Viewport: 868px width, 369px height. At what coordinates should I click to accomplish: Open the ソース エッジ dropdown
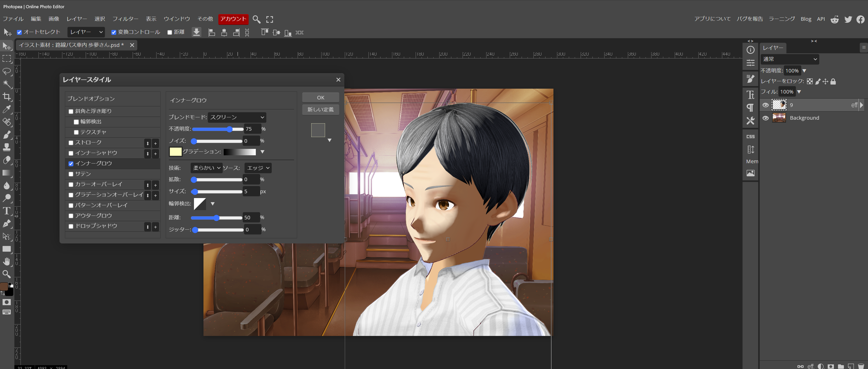258,168
